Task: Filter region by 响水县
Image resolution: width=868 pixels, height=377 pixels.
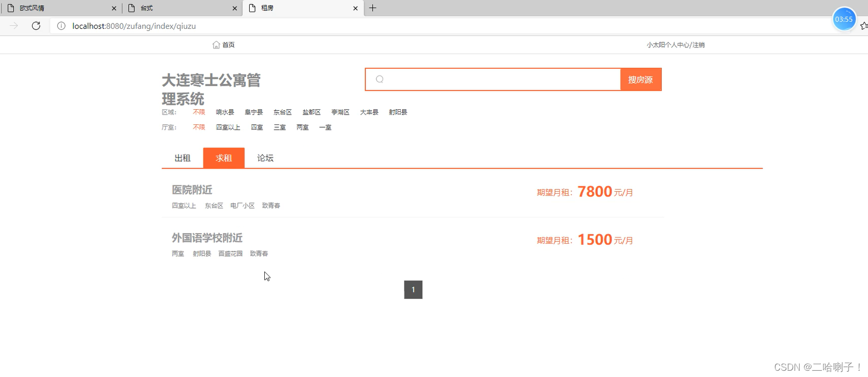Action: pos(225,112)
